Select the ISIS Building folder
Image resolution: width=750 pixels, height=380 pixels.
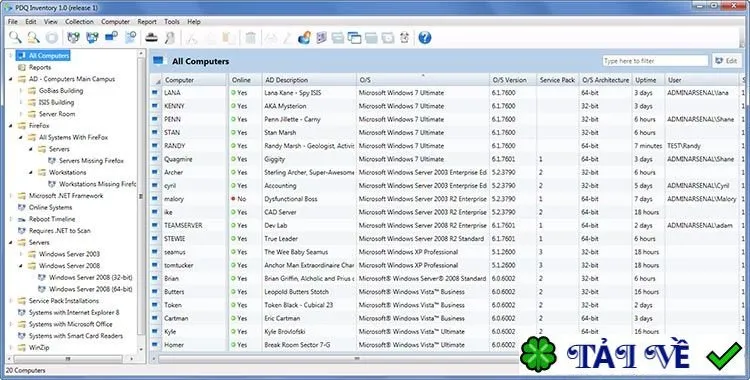point(56,102)
